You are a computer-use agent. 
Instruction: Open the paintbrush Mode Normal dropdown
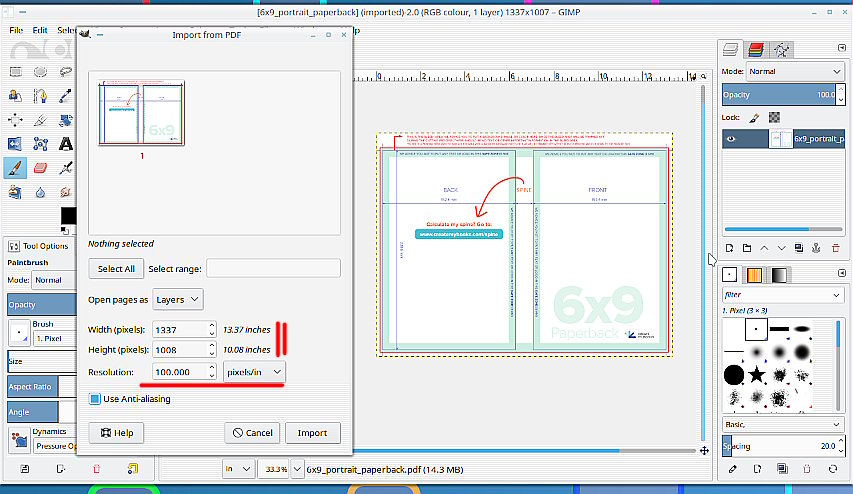(54, 280)
